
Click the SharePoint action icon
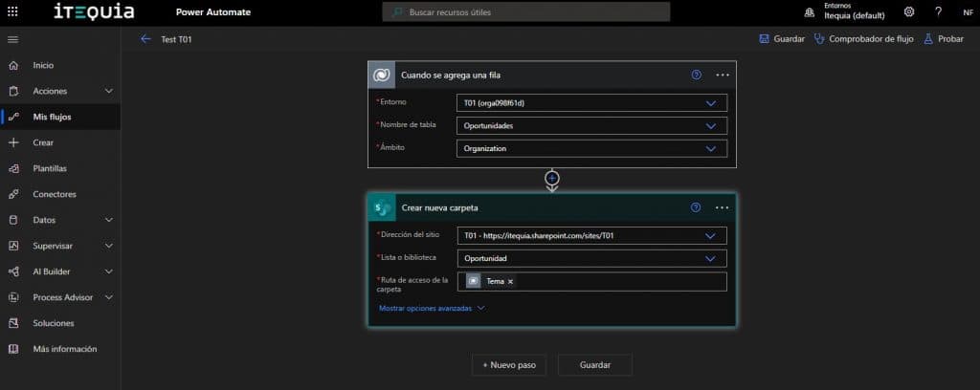point(381,207)
